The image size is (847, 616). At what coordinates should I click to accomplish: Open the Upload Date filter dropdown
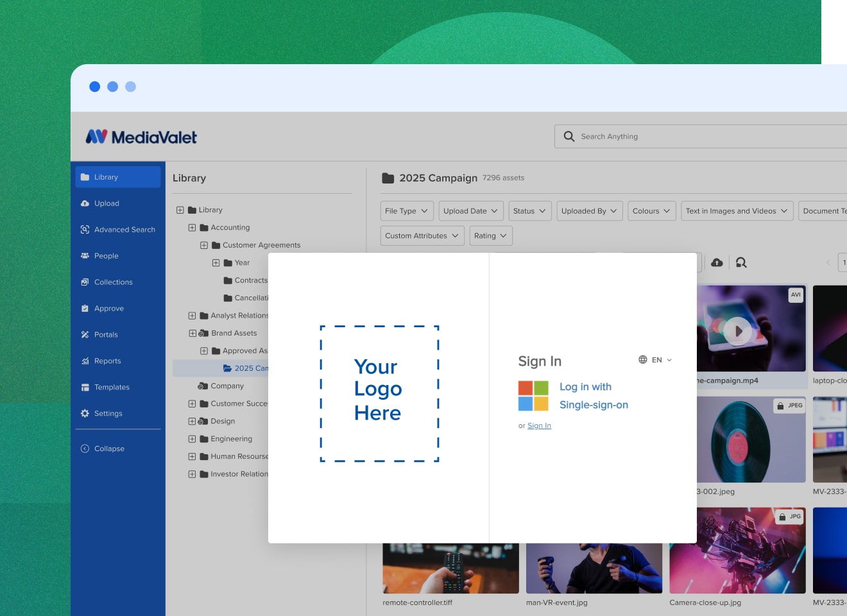pos(470,211)
